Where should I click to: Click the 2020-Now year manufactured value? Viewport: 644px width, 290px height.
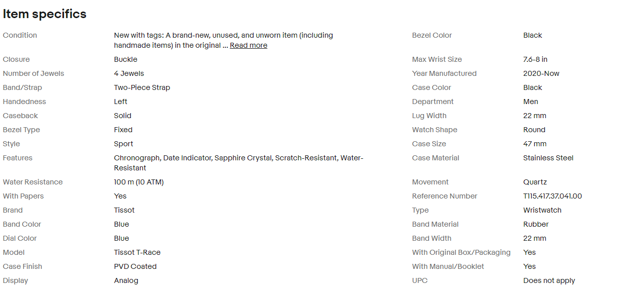541,73
